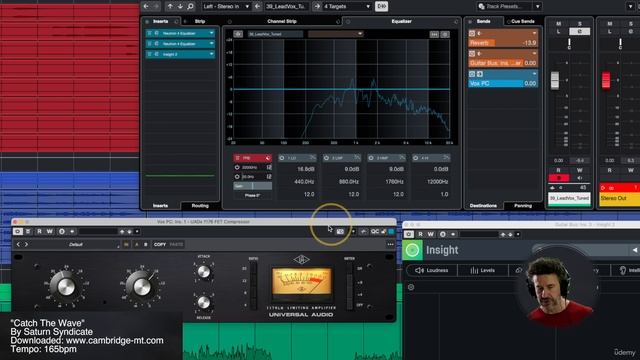Toggle monitor speaker on 39_LeadVox channel
640x360 pixels.
coord(580,178)
